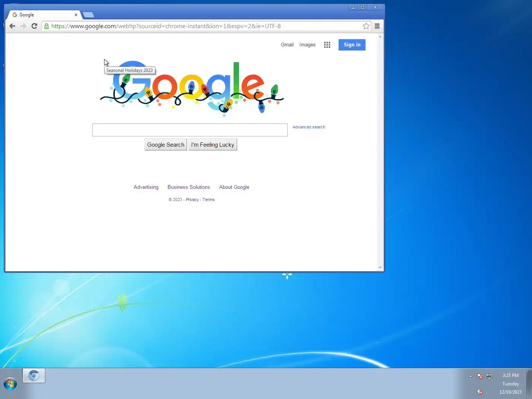Viewport: 532px width, 399px height.
Task: Select the Google tab
Action: [44, 15]
